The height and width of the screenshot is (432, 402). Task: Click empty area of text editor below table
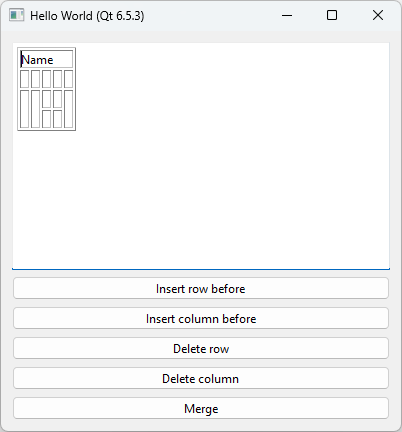tap(201, 200)
